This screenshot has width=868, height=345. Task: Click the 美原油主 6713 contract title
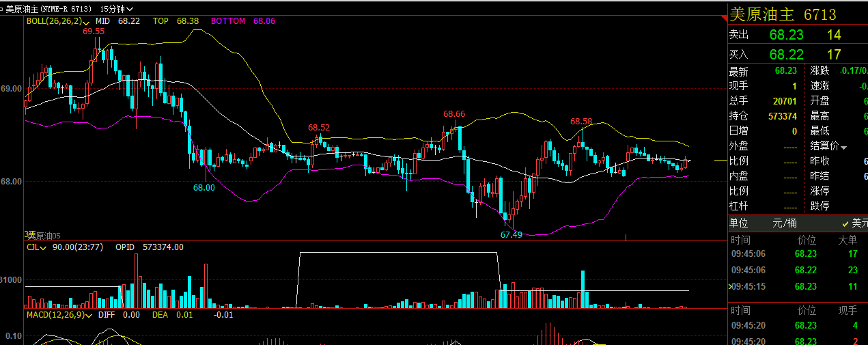pyautogui.click(x=783, y=14)
